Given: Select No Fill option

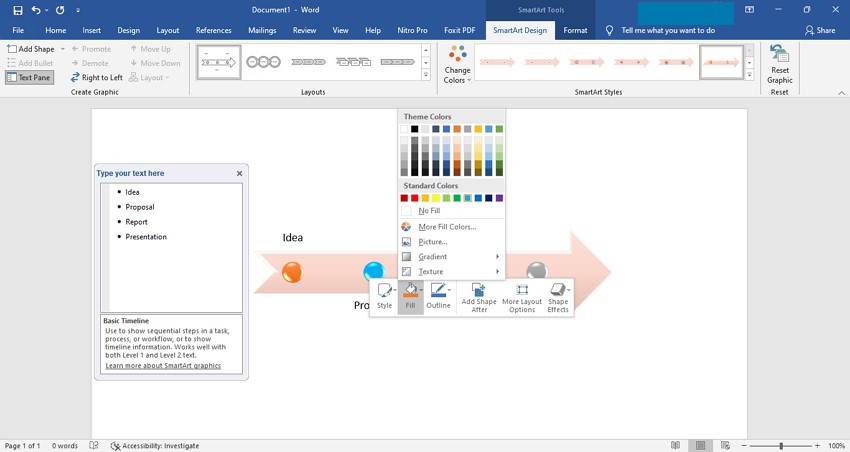Looking at the screenshot, I should coord(428,211).
